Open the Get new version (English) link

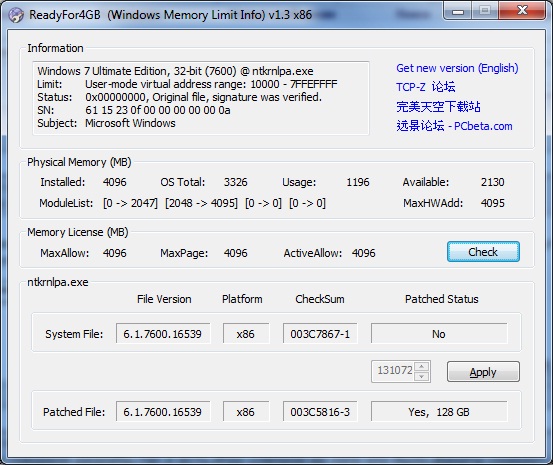tap(457, 68)
